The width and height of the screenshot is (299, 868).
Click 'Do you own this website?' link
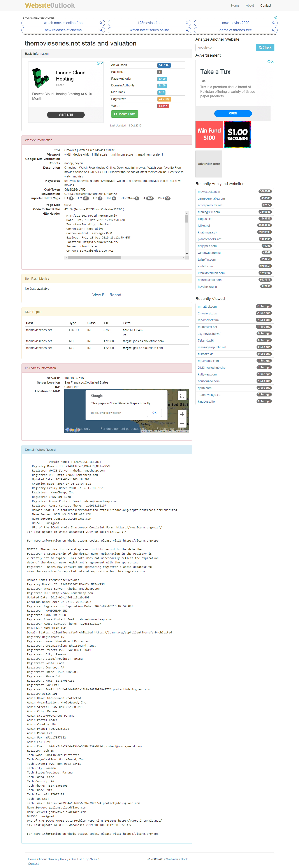106,413
